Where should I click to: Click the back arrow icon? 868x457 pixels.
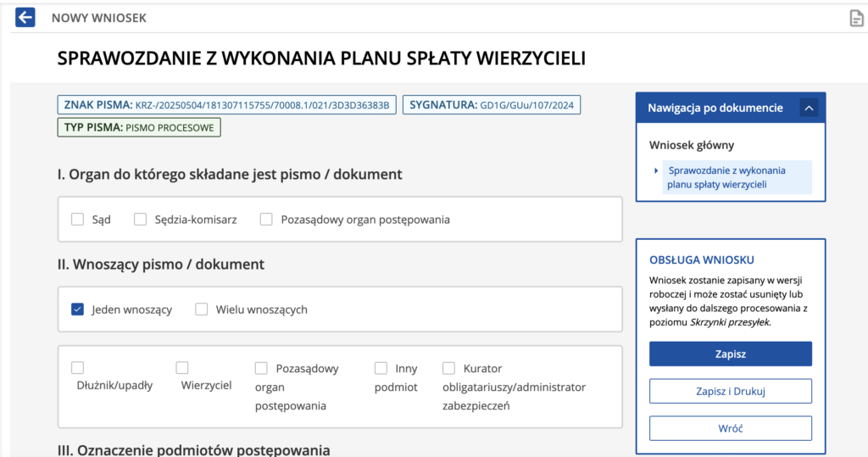(x=25, y=18)
